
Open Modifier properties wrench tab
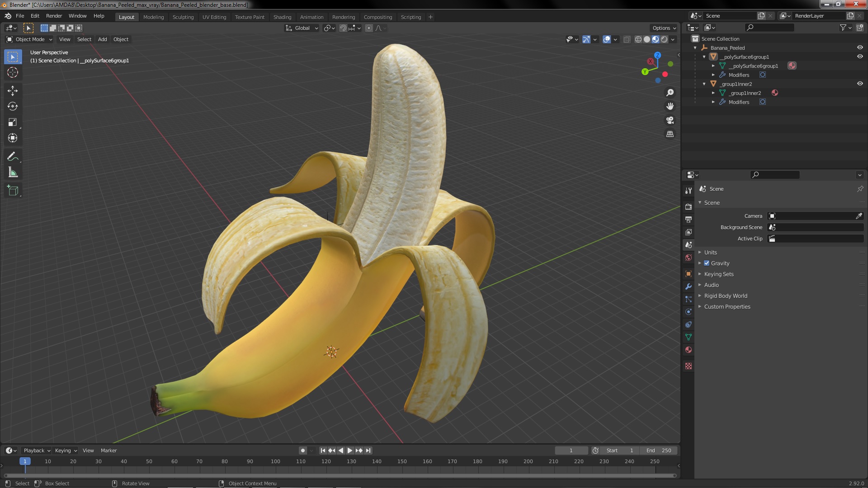tap(689, 286)
